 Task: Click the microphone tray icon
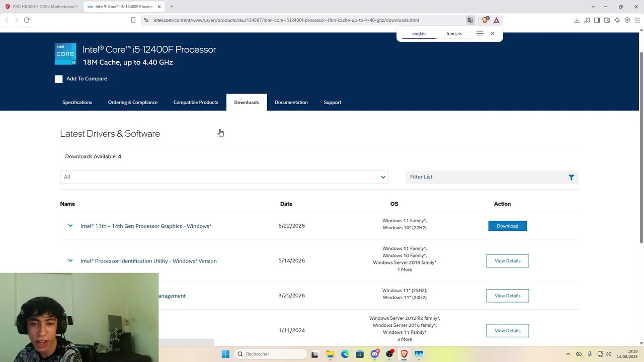click(x=590, y=354)
